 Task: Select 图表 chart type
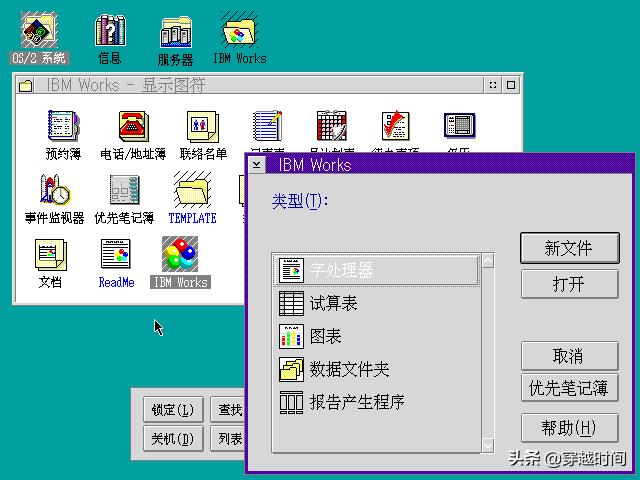pos(376,336)
